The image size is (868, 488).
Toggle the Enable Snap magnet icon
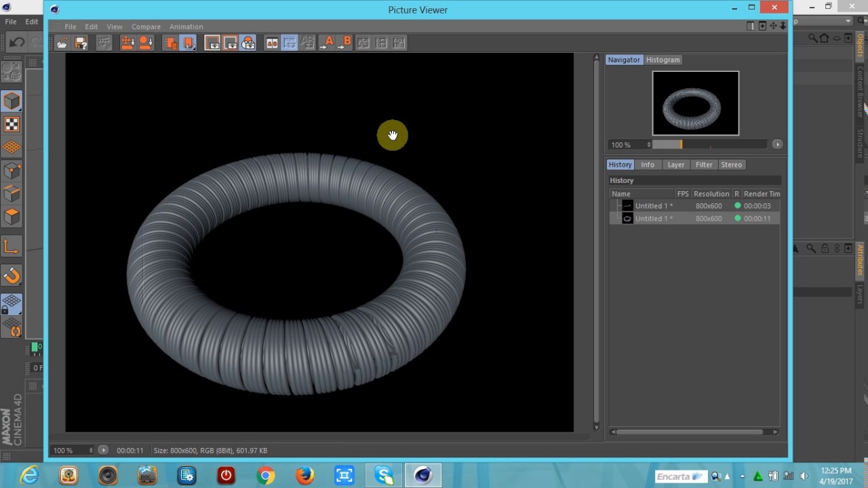pos(12,275)
